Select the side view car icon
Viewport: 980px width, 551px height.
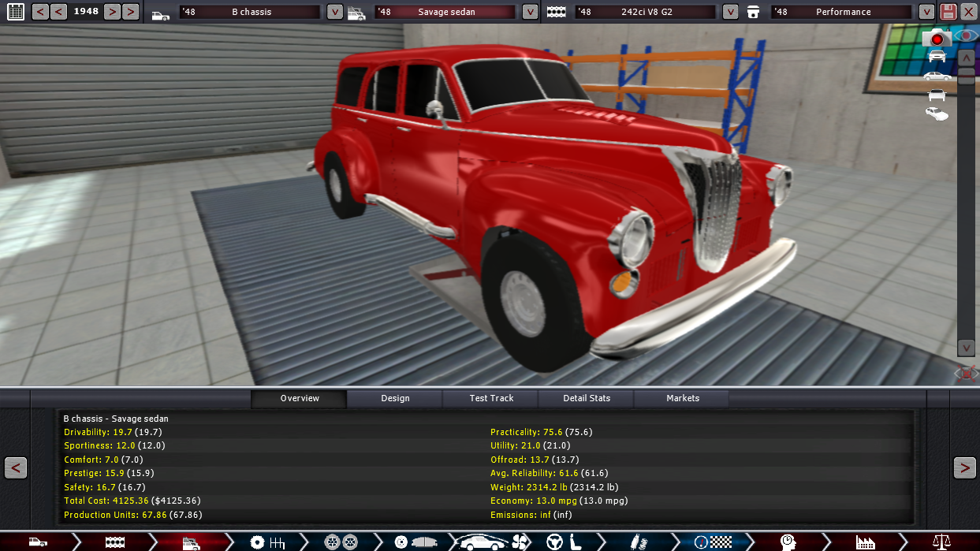(937, 76)
